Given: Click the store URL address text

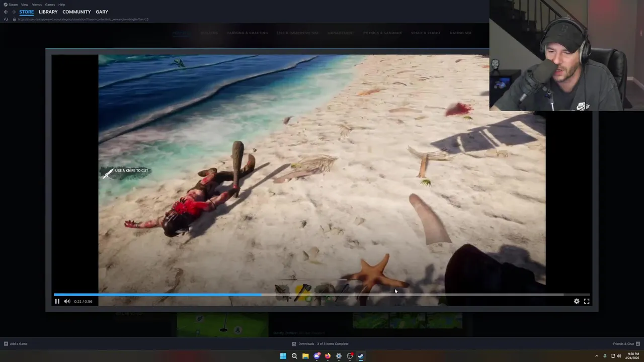Looking at the screenshot, I should [x=83, y=19].
